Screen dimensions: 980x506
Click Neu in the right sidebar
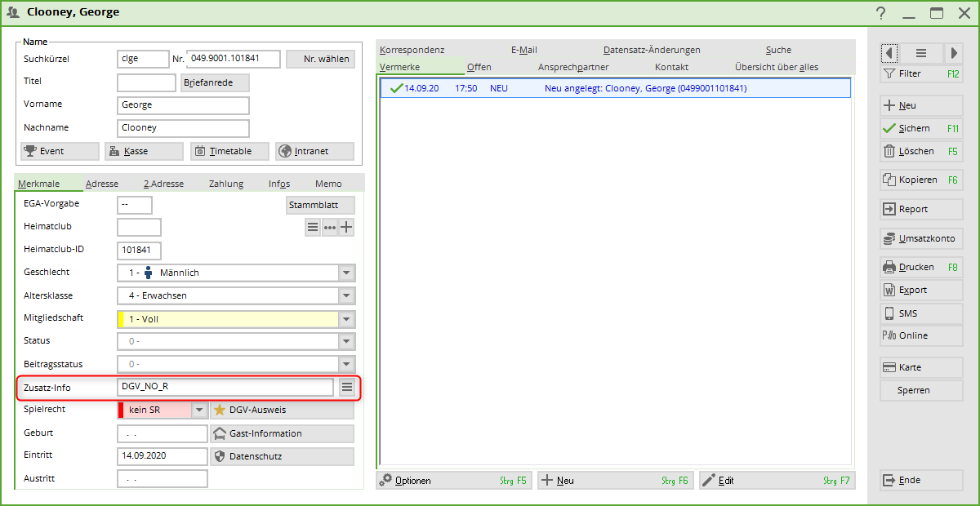(x=920, y=105)
